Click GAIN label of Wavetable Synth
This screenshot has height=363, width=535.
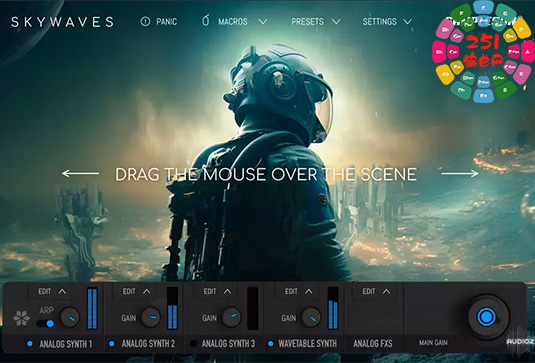(289, 318)
